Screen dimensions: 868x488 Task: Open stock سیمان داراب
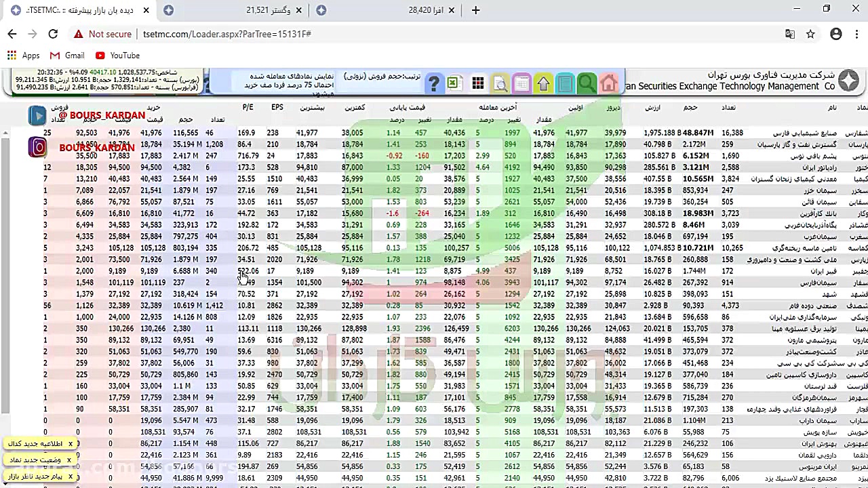pos(818,421)
